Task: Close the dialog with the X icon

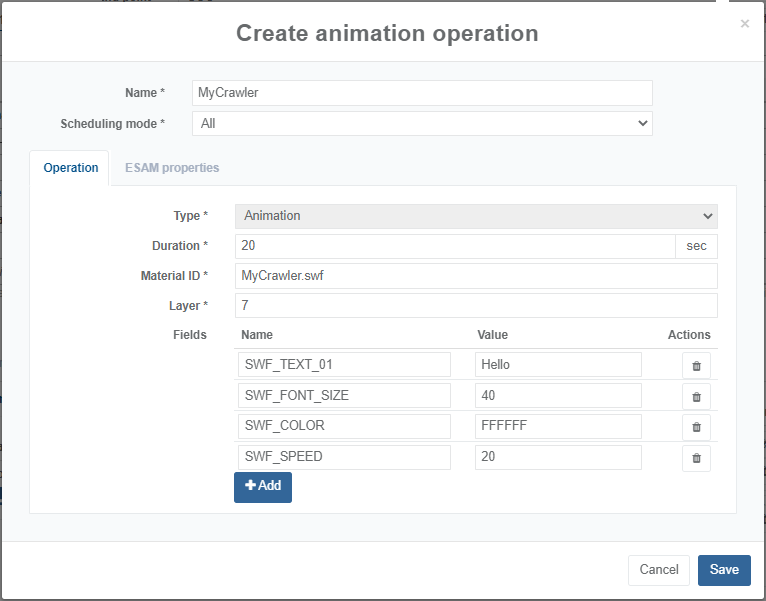Action: (744, 24)
